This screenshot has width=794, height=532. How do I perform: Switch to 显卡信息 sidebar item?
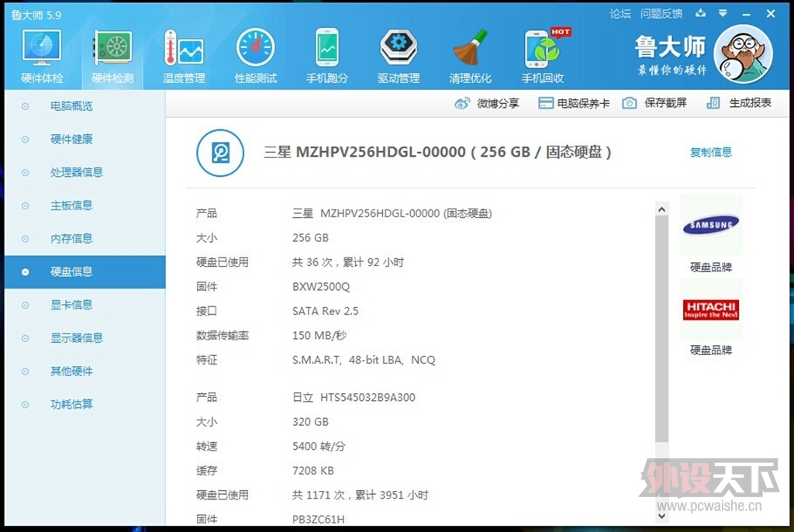(x=71, y=305)
